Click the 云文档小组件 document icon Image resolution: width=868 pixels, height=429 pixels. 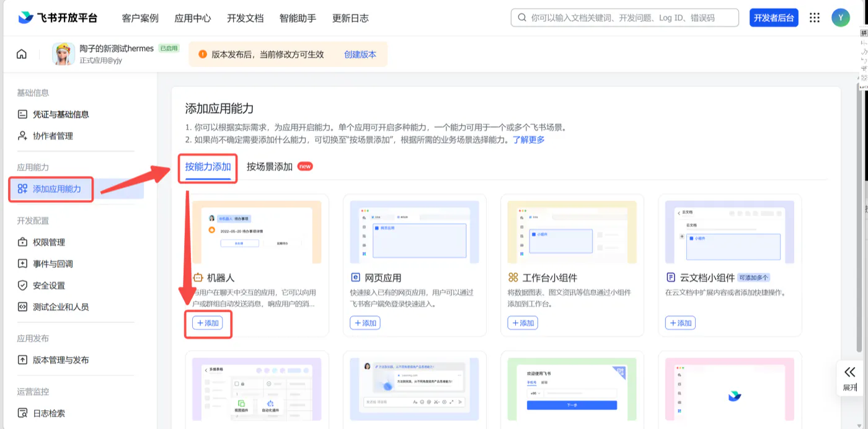click(x=671, y=278)
